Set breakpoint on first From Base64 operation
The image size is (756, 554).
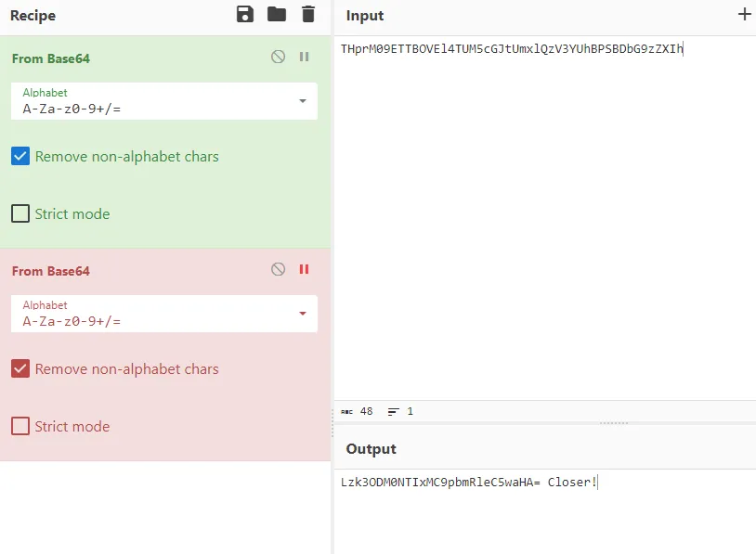point(305,57)
